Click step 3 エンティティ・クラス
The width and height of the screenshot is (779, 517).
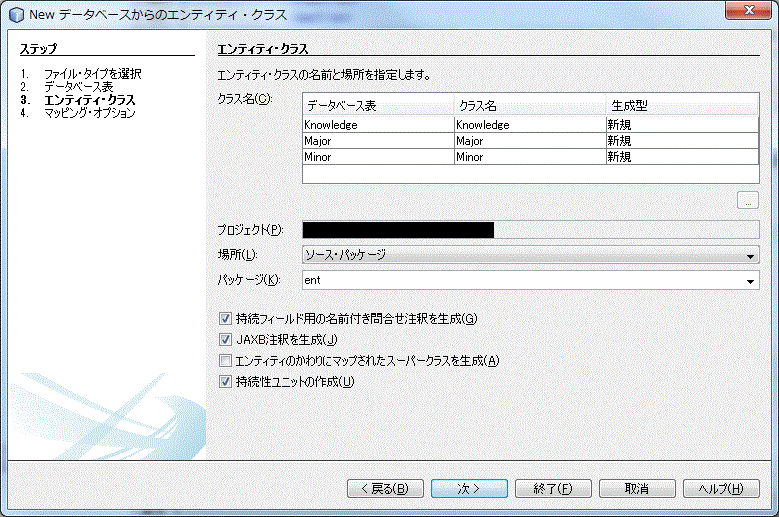click(89, 100)
